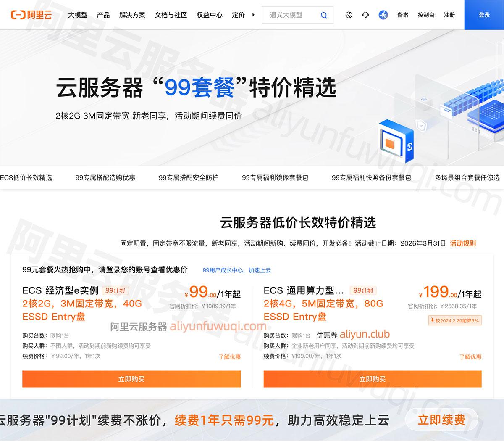Click the 立即续费 button in the bottom banner
This screenshot has height=441, width=504.
point(441,420)
